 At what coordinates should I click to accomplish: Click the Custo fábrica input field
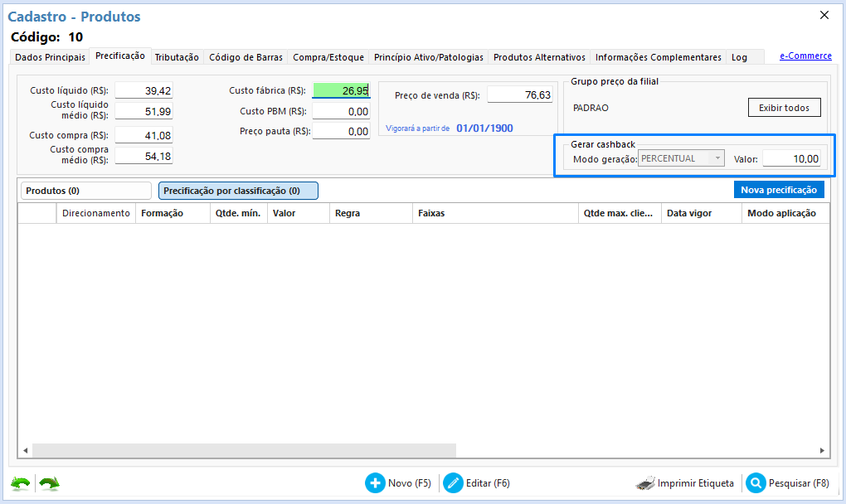pos(341,90)
